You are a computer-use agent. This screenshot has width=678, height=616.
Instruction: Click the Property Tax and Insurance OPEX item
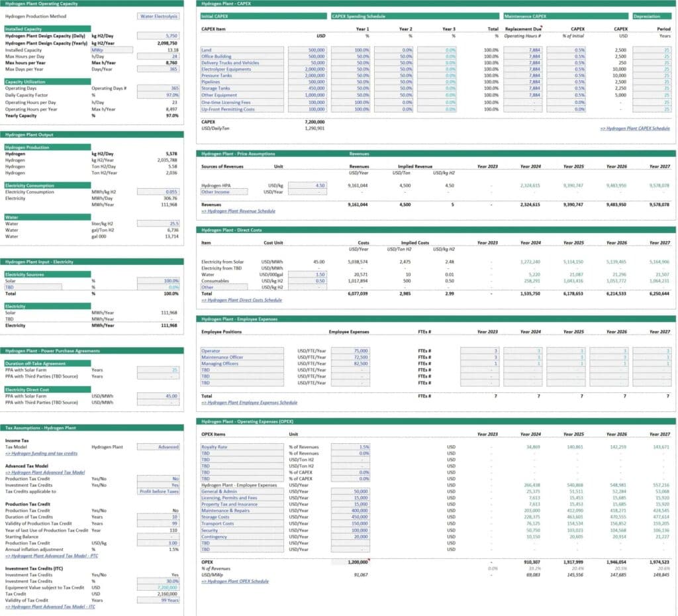pos(242,505)
